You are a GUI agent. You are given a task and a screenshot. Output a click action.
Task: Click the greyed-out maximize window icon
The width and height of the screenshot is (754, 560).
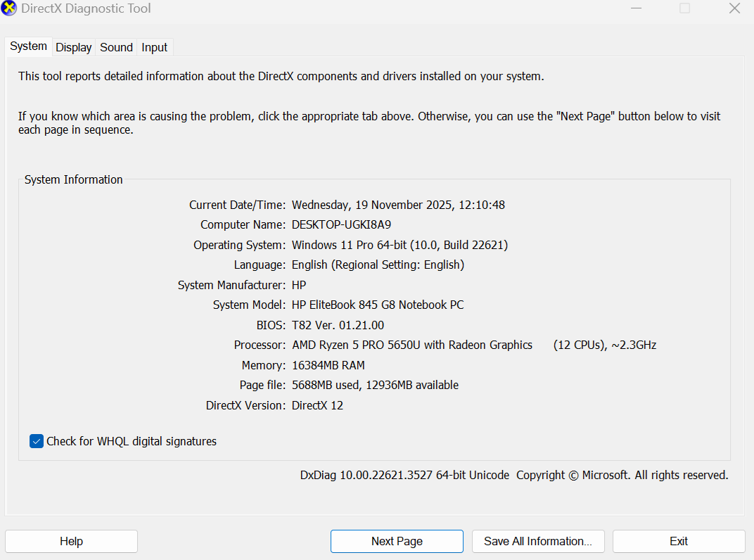pyautogui.click(x=684, y=9)
